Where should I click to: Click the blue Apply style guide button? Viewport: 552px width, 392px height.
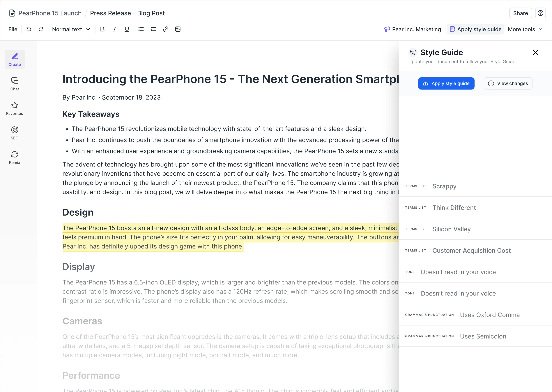click(x=446, y=83)
